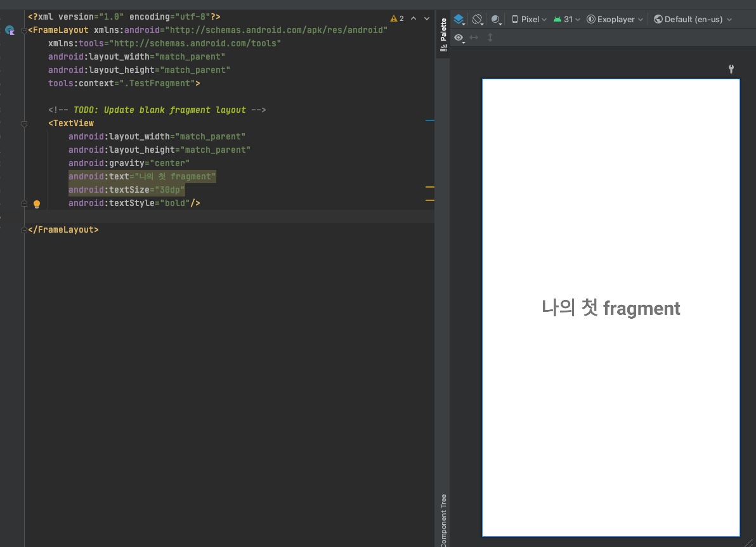Open the Pixel device dropdown

point(529,19)
